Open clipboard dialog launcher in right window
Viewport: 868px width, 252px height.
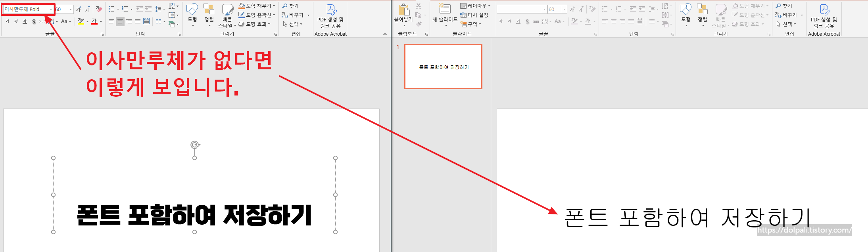coord(427,34)
